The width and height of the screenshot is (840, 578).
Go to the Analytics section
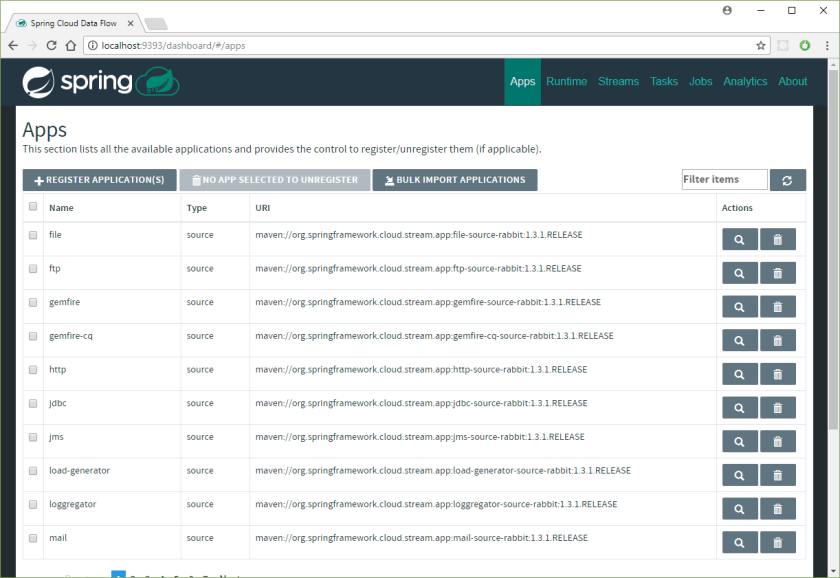coord(745,82)
